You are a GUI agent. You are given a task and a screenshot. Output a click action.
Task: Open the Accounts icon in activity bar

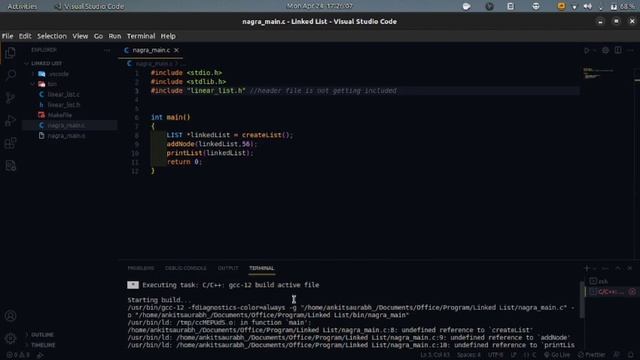tap(11, 316)
